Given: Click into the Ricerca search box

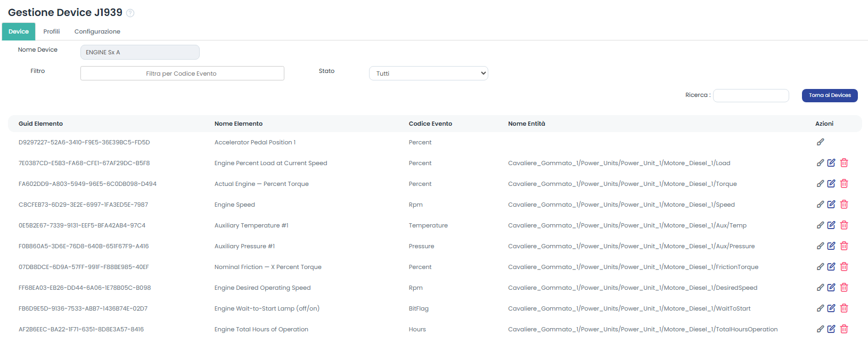Looking at the screenshot, I should (751, 95).
